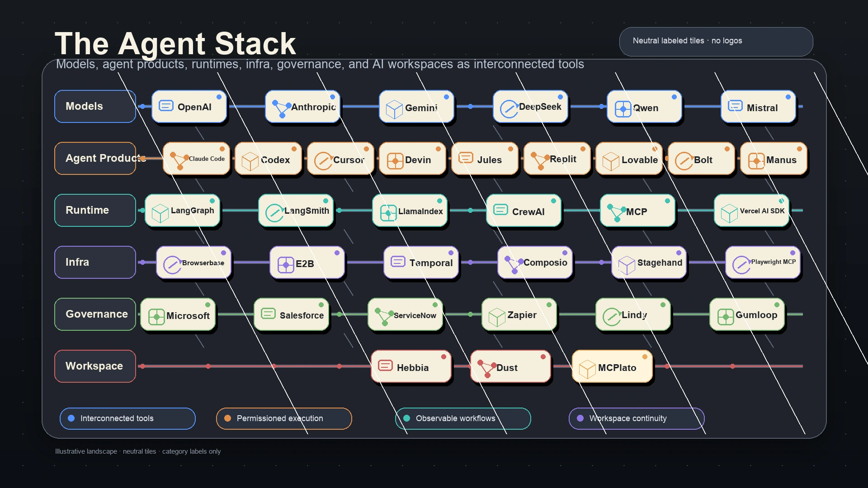The height and width of the screenshot is (488, 868).
Task: Click the gauge icon on the Cursor tile
Action: (x=323, y=161)
